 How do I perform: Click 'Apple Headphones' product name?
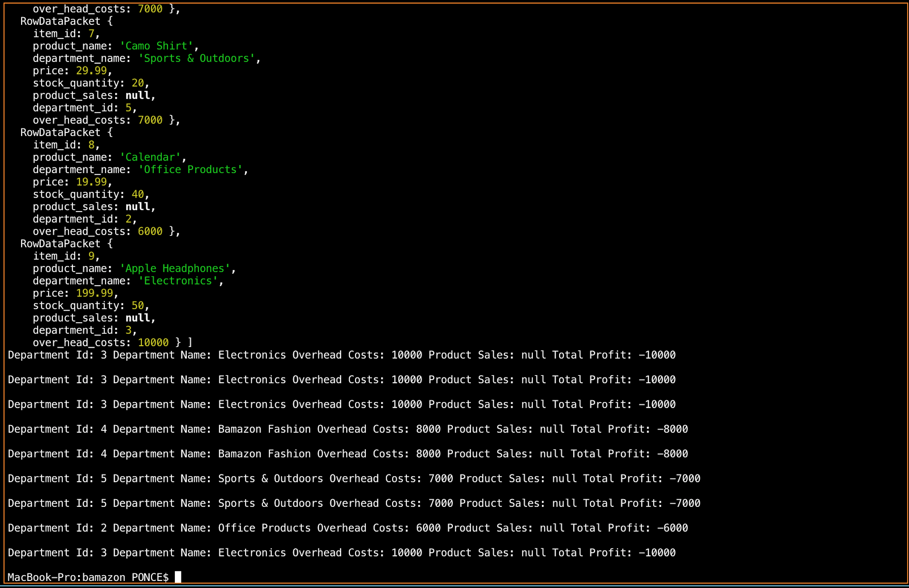(175, 268)
